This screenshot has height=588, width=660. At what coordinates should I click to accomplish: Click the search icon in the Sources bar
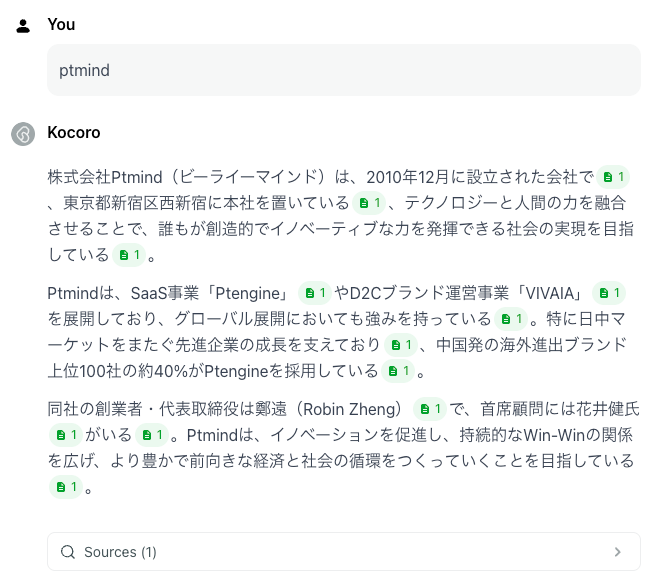tap(68, 552)
